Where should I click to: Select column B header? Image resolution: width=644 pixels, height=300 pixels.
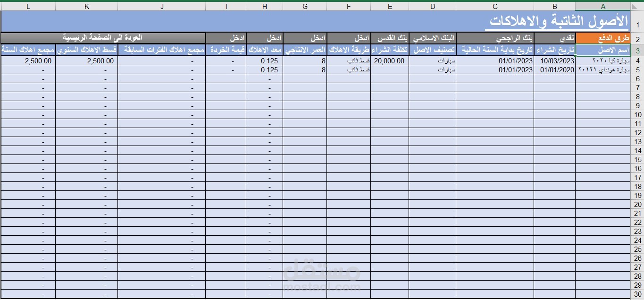[x=554, y=6]
